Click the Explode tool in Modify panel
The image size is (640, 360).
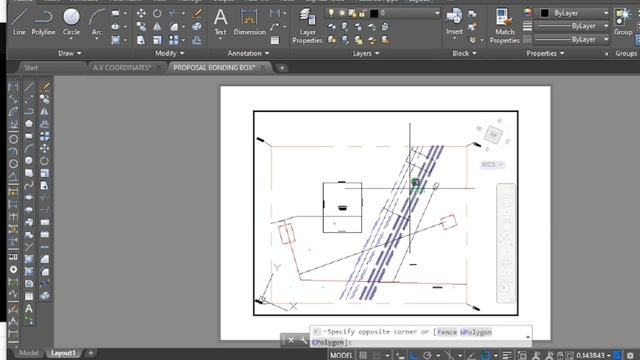(x=197, y=27)
